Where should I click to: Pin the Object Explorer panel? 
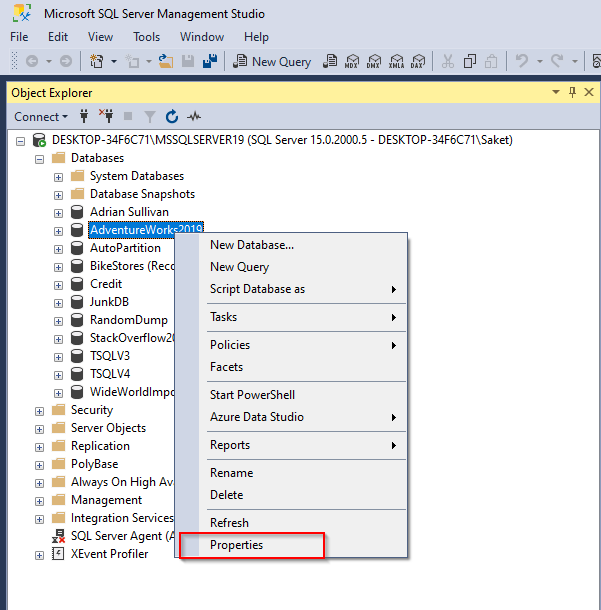[572, 92]
